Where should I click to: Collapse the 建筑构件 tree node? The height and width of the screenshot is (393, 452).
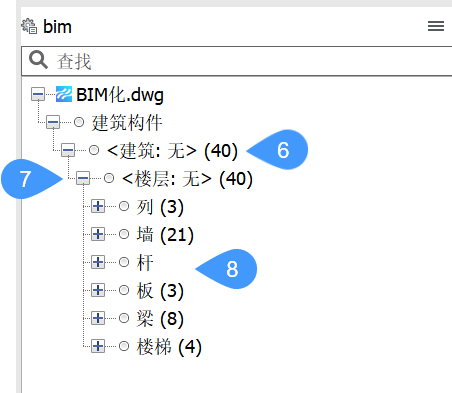pyautogui.click(x=53, y=122)
